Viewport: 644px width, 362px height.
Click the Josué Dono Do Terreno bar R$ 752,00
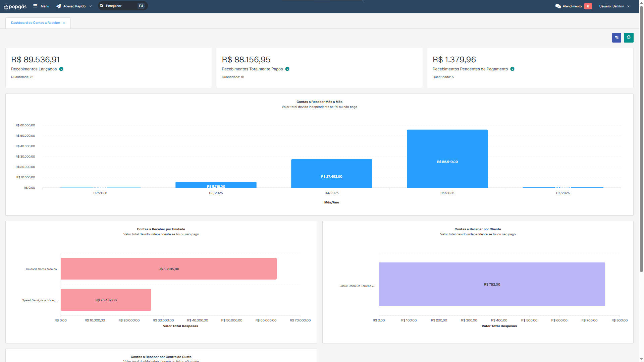tap(492, 284)
